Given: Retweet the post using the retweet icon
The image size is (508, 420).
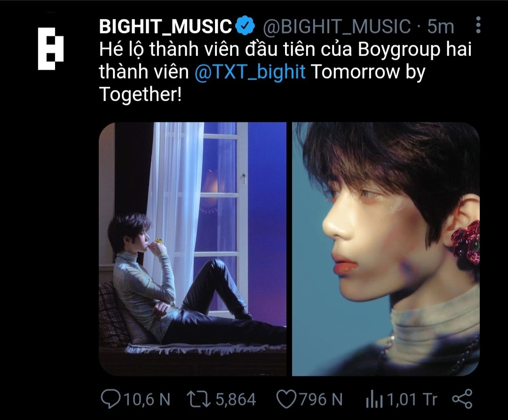Looking at the screenshot, I should [x=198, y=399].
